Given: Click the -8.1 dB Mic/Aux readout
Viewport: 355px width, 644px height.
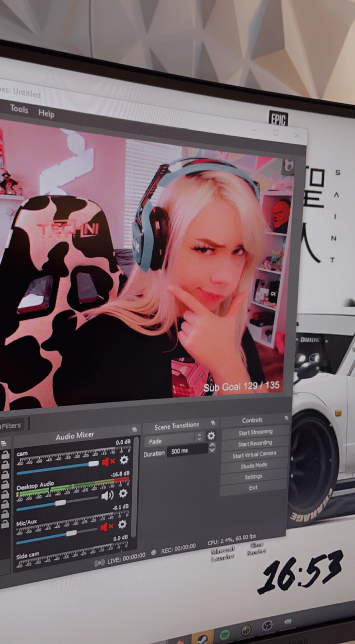Looking at the screenshot, I should [121, 507].
